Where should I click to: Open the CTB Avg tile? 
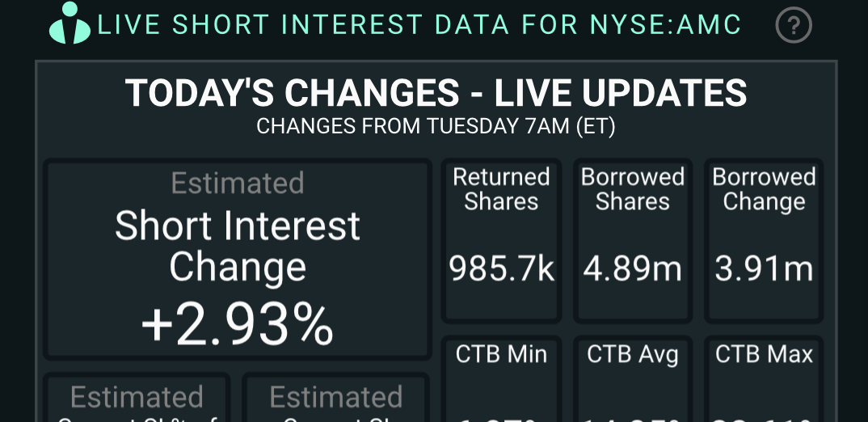[633, 380]
